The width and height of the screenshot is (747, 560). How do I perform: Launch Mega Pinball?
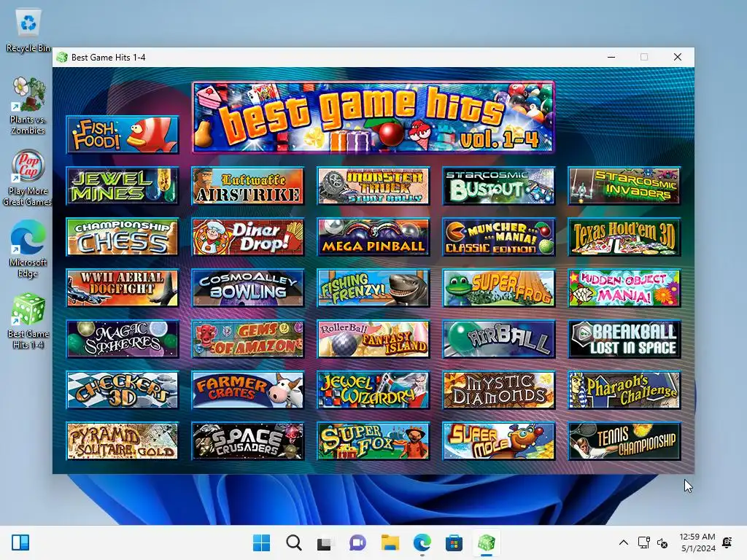(x=373, y=237)
